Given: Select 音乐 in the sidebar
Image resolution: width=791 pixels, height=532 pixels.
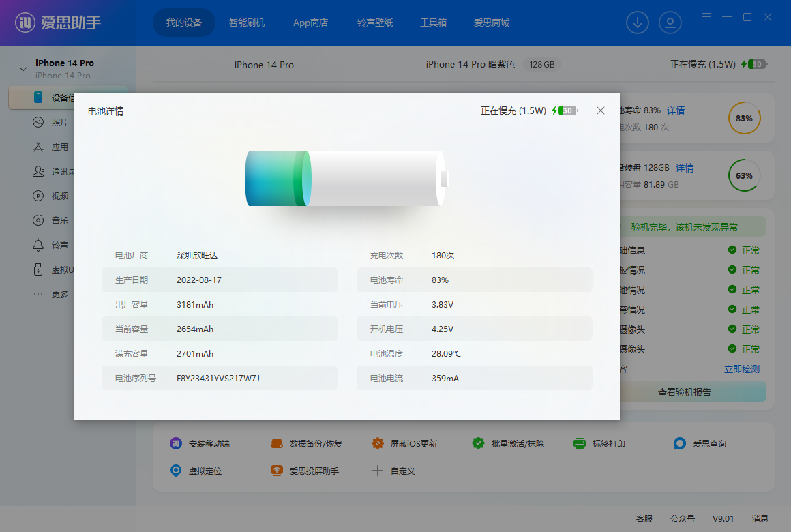Looking at the screenshot, I should coord(59,220).
